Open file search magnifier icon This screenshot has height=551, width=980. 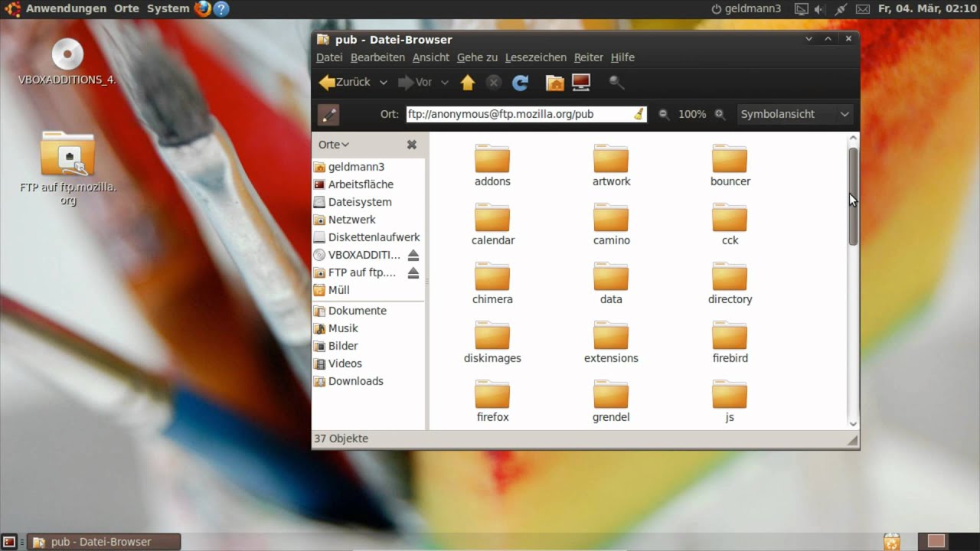[x=616, y=83]
